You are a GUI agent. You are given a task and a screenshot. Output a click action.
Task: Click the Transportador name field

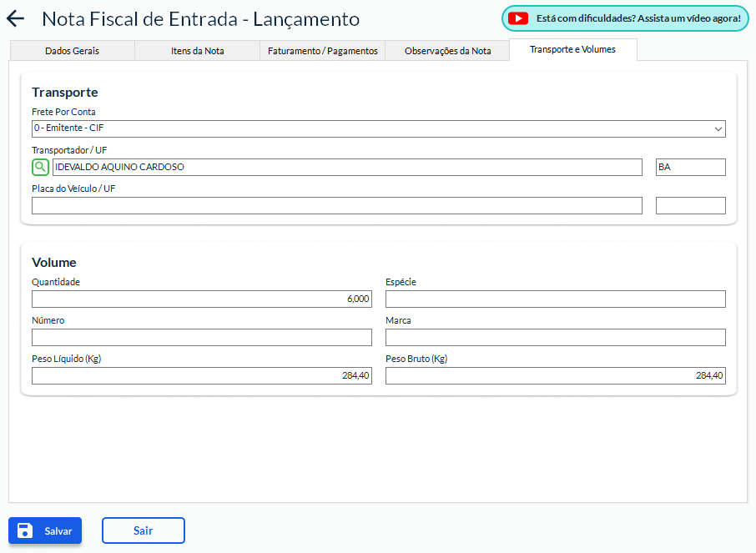point(346,167)
